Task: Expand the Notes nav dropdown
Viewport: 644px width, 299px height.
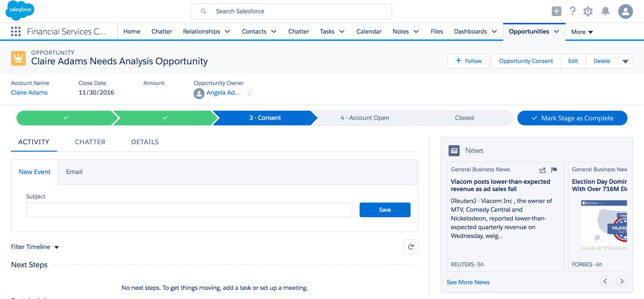Action: pyautogui.click(x=416, y=31)
